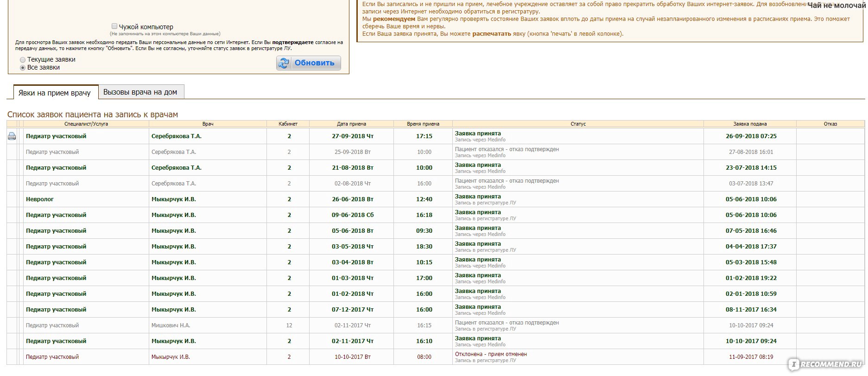Tick the Чужой компьютер checkbox
Image resolution: width=868 pixels, height=376 pixels.
pos(114,26)
